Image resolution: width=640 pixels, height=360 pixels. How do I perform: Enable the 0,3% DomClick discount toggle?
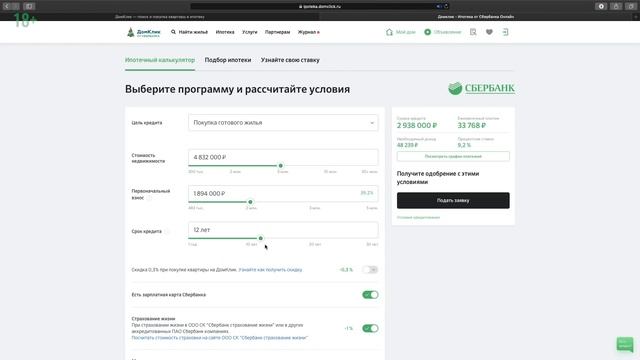coord(370,270)
